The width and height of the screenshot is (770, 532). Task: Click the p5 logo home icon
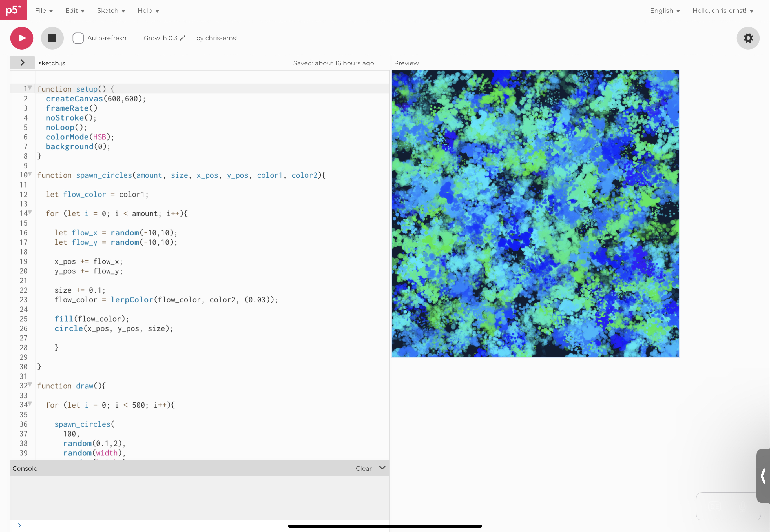point(13,10)
